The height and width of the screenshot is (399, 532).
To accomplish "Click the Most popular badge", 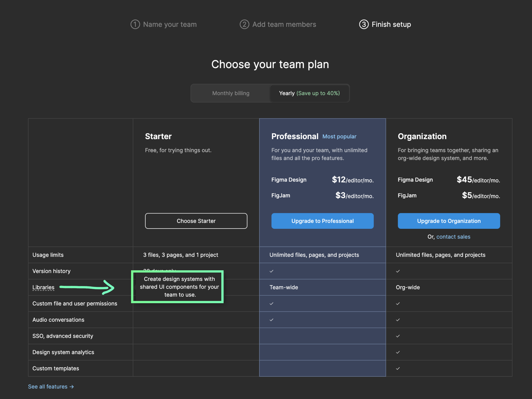I will tap(339, 136).
